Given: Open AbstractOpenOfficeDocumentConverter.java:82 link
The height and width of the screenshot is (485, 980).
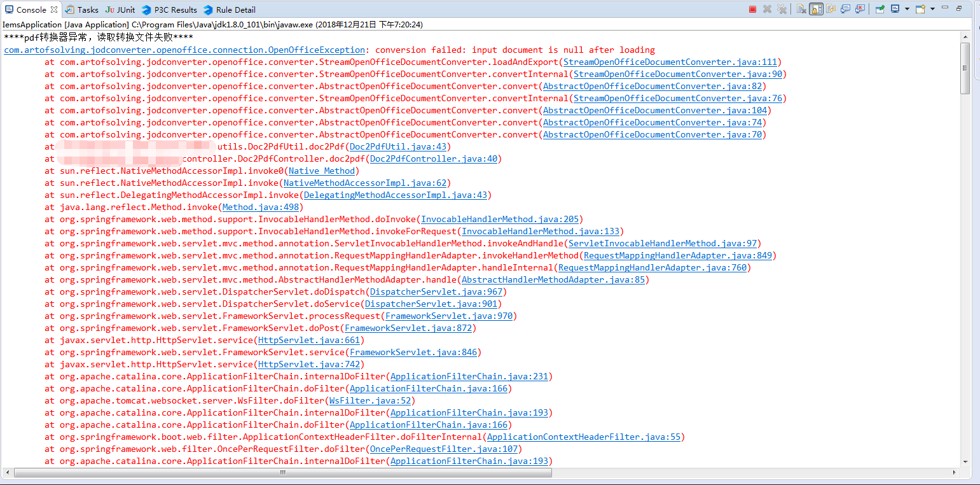Looking at the screenshot, I should pos(652,86).
